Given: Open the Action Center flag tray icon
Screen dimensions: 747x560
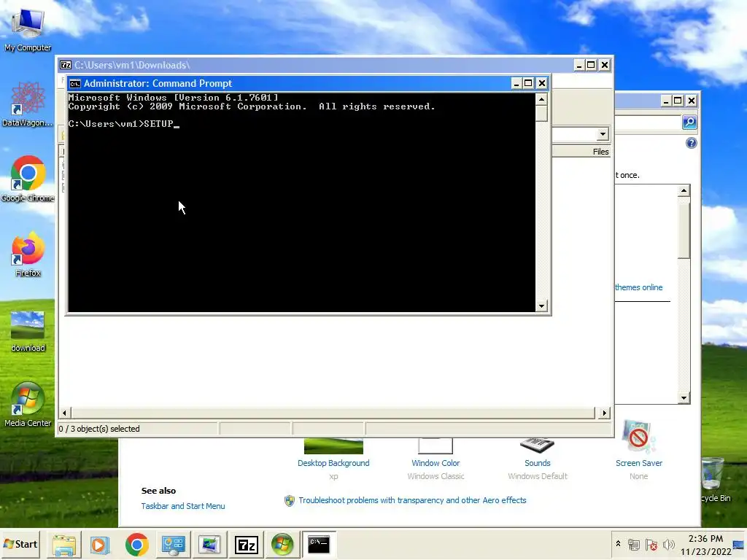Looking at the screenshot, I should point(651,544).
